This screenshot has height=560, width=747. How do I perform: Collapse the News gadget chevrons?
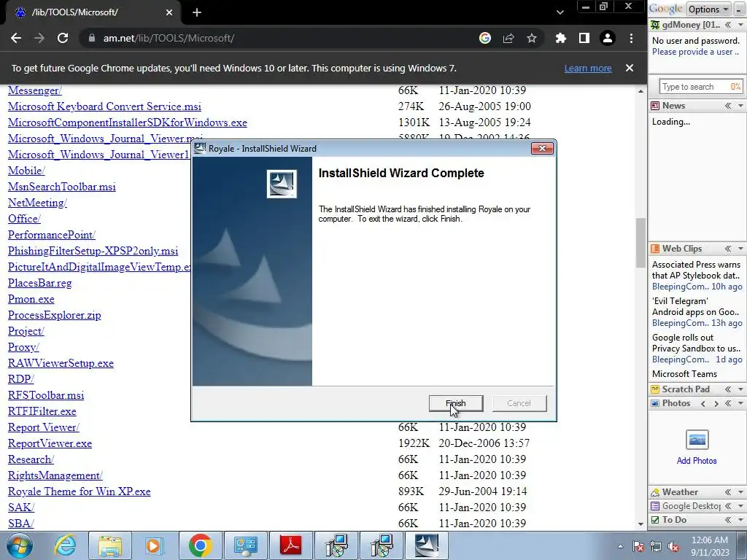point(728,106)
